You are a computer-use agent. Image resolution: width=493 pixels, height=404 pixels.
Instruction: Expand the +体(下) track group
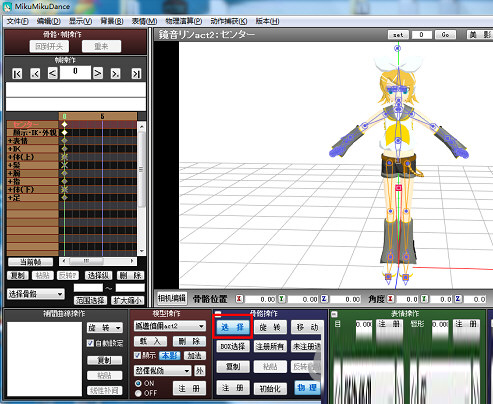(10, 190)
